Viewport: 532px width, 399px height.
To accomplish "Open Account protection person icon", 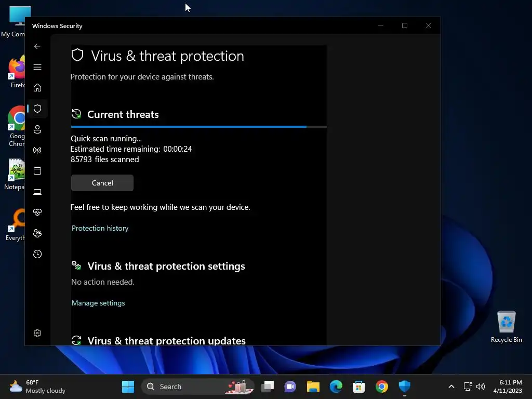I will 37,129.
